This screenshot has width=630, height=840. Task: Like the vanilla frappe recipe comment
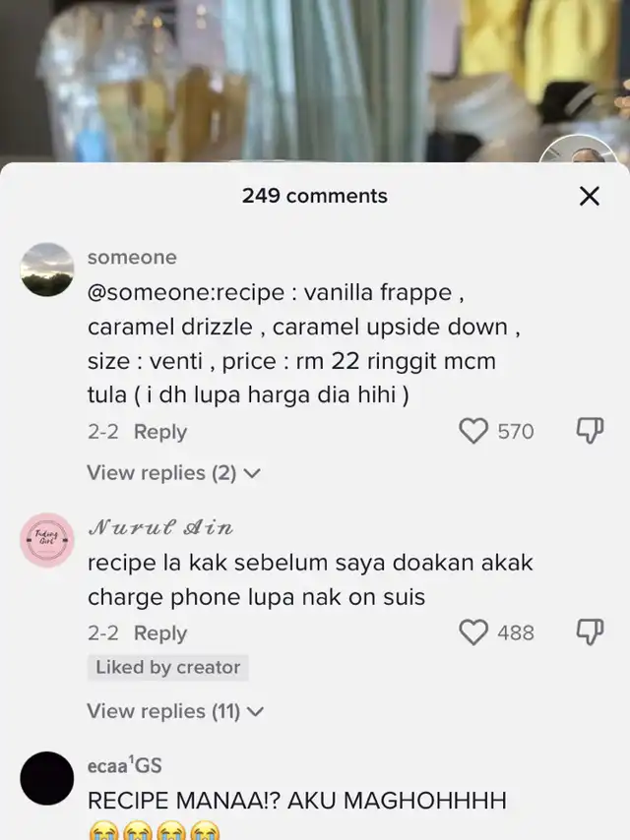(x=473, y=431)
